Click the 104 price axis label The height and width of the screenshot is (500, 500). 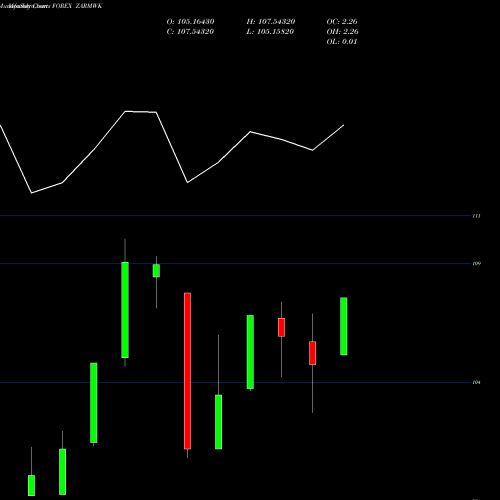(477, 382)
